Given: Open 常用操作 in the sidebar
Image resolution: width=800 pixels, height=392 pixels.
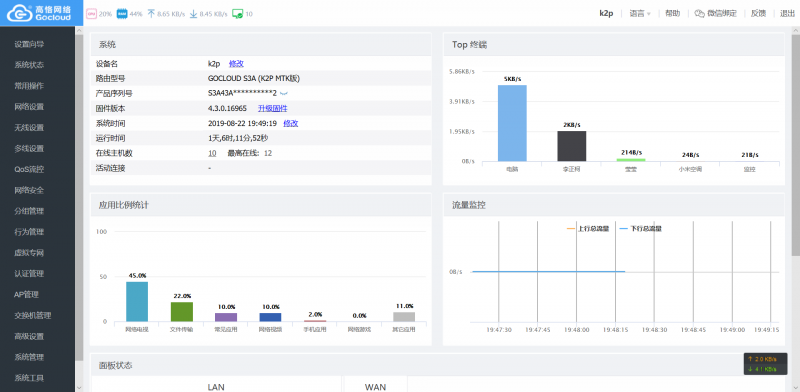Looking at the screenshot, I should click(29, 86).
